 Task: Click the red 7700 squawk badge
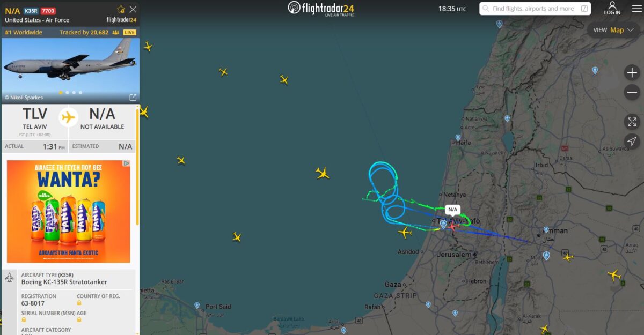[48, 11]
